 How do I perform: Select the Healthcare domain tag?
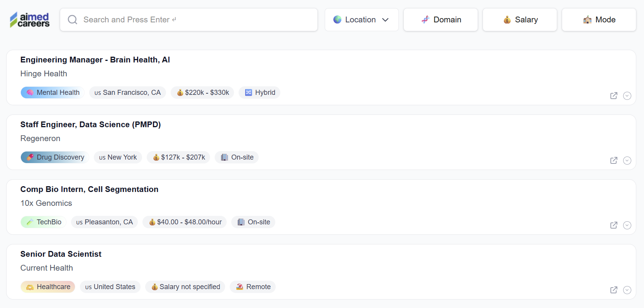click(x=48, y=287)
